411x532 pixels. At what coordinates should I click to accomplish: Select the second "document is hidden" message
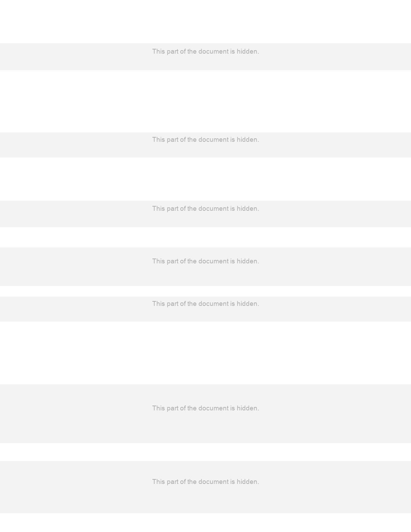[205, 140]
